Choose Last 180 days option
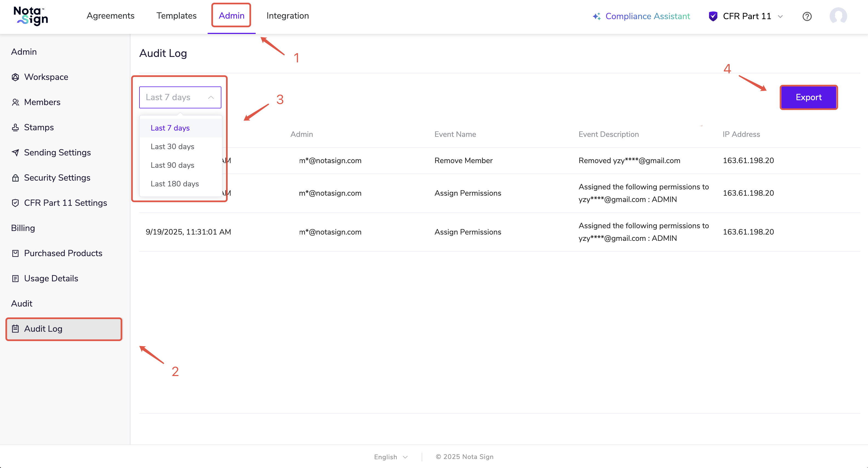868x468 pixels. coord(175,184)
